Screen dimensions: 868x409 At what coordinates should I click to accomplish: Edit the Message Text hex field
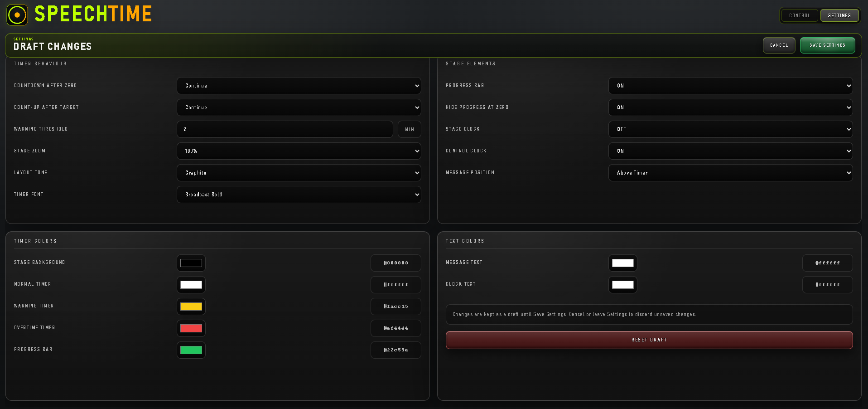click(x=828, y=263)
